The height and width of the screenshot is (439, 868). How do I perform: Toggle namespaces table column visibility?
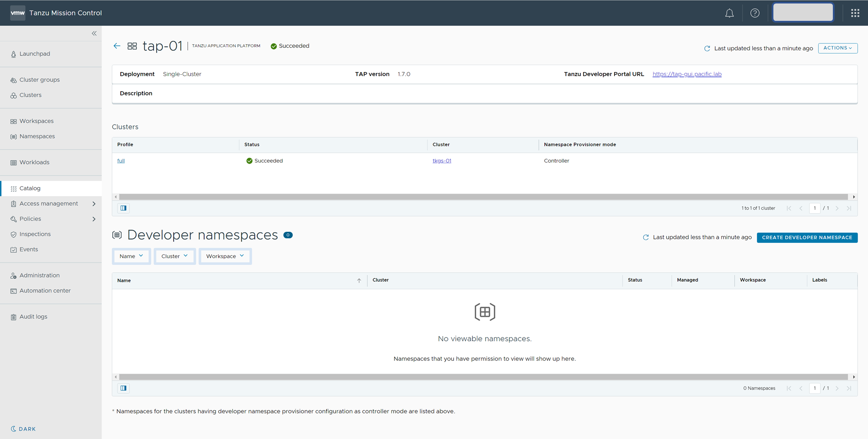click(x=124, y=388)
